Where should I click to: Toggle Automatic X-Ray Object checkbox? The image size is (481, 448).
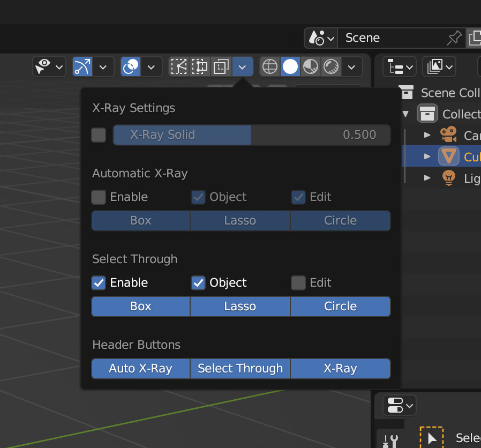point(198,197)
